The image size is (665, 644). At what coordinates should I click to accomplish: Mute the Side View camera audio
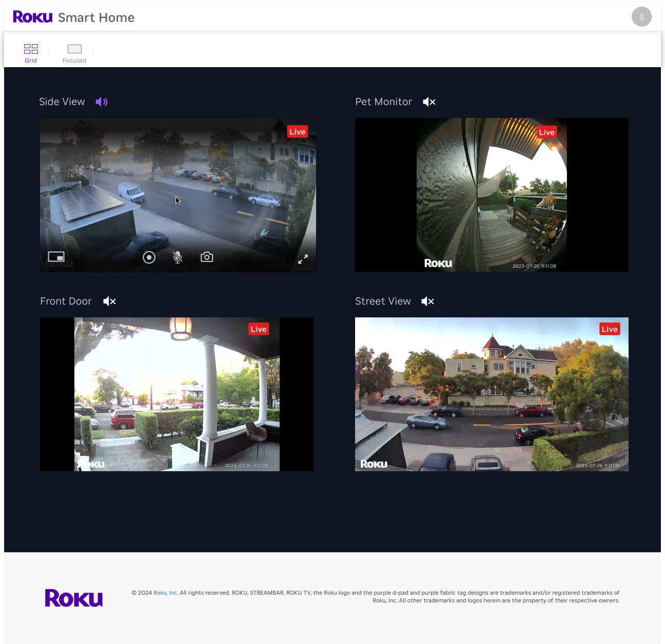pos(101,102)
